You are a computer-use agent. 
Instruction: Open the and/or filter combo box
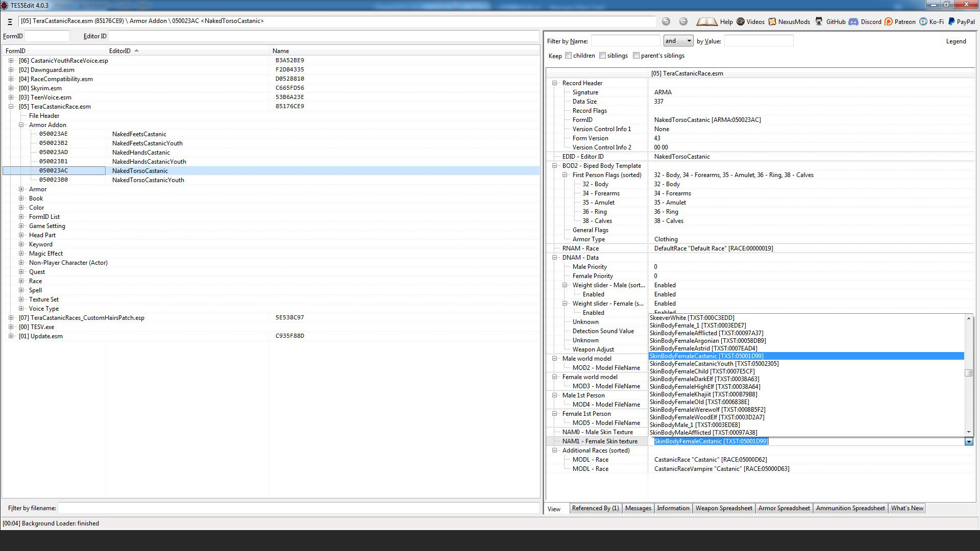pos(678,41)
